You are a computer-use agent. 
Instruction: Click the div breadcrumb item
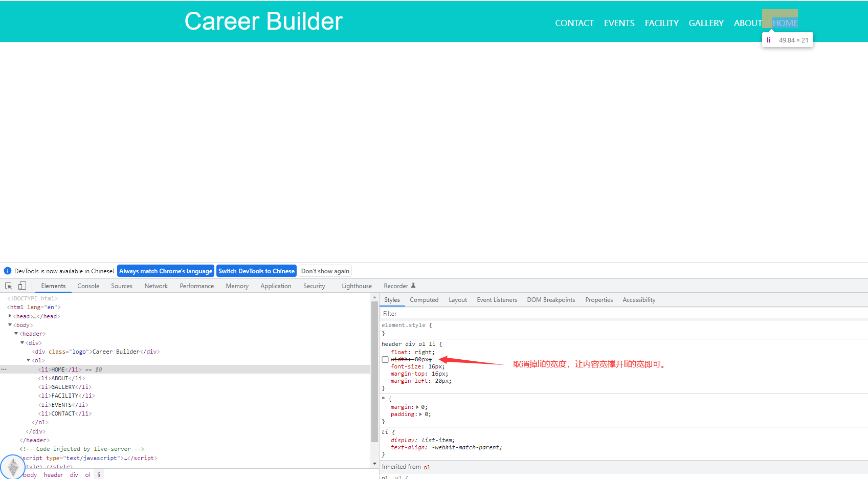click(74, 475)
